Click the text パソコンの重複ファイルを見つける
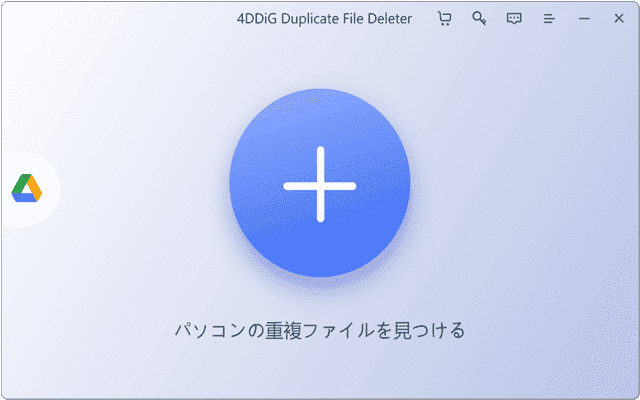640x400 pixels. pos(320,331)
